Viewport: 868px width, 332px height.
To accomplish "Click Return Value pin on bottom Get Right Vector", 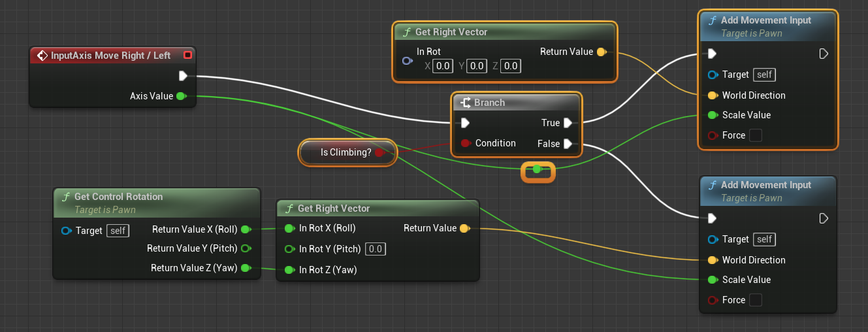I will click(x=464, y=228).
